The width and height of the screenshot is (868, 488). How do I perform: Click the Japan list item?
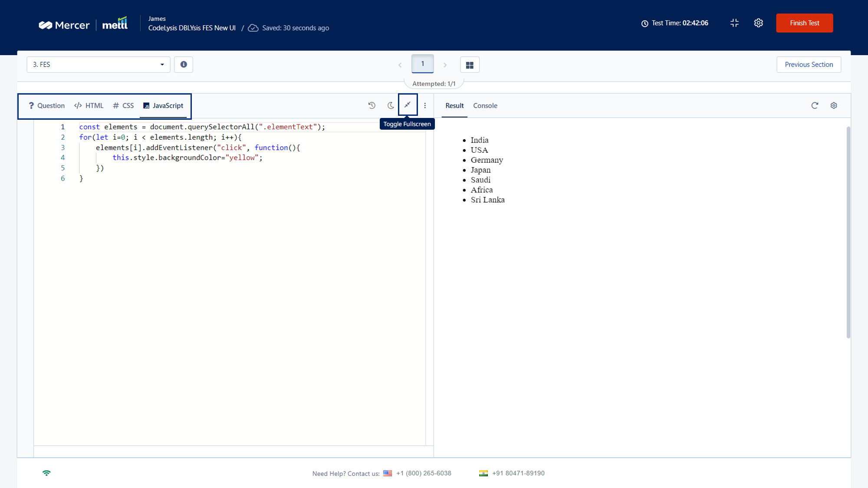pos(480,170)
